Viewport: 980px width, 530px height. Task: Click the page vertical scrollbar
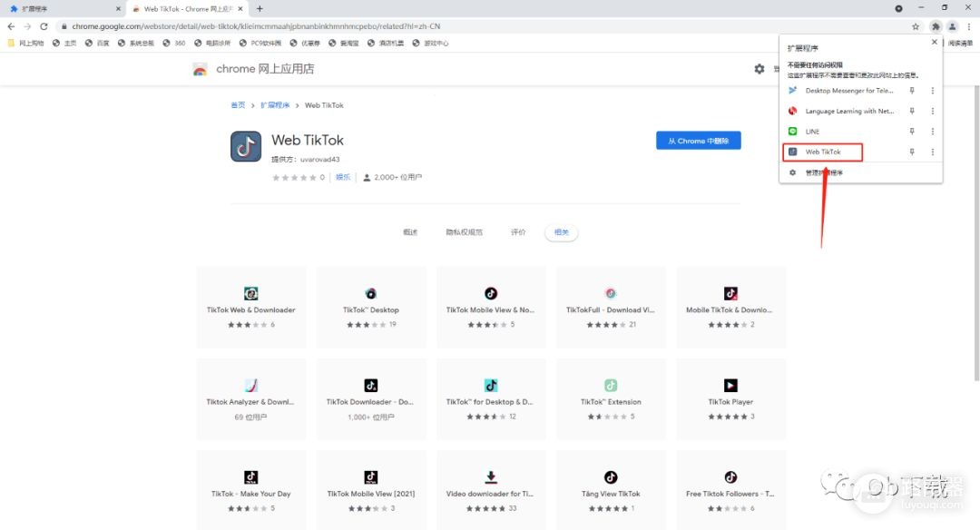pyautogui.click(x=976, y=231)
